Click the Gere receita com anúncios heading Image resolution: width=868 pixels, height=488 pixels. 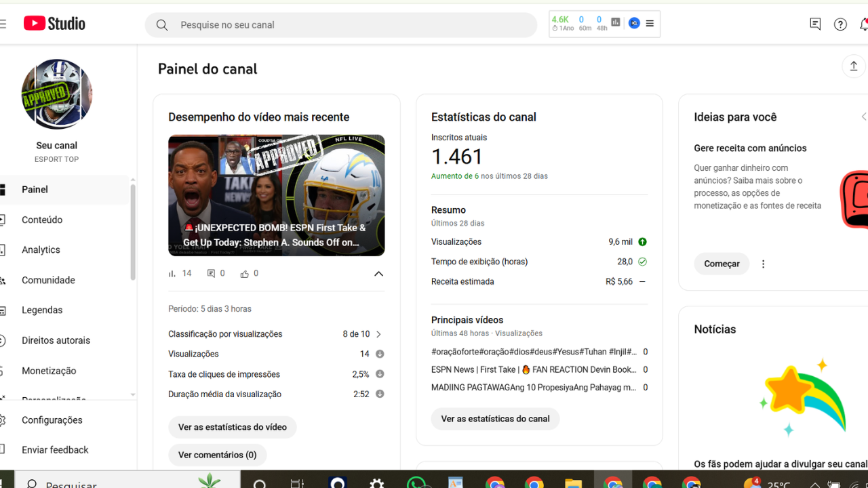pos(750,148)
